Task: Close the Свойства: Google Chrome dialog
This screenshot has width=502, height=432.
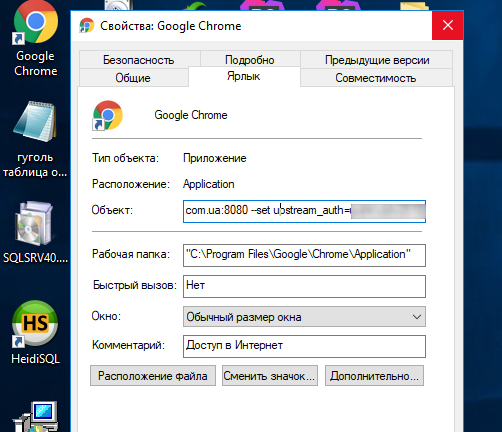Action: pos(447,25)
